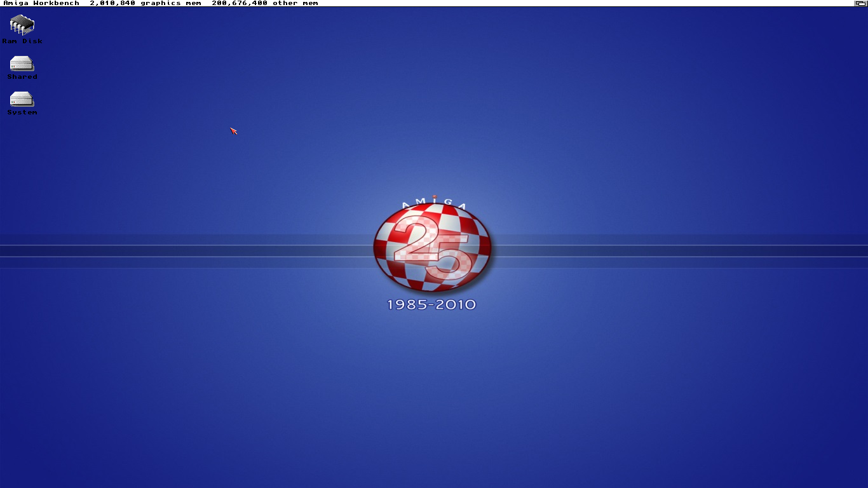868x488 pixels.
Task: Click the "Amiga Workbench" title text
Action: point(41,3)
